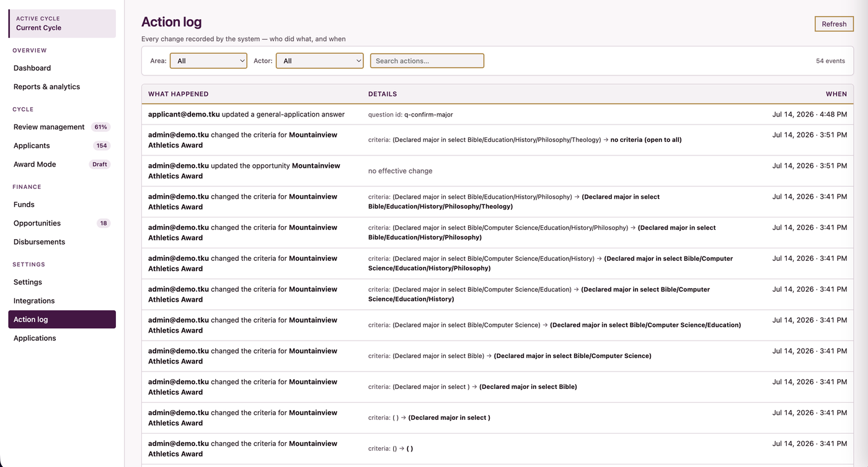Open Review management
The image size is (868, 467).
click(49, 127)
